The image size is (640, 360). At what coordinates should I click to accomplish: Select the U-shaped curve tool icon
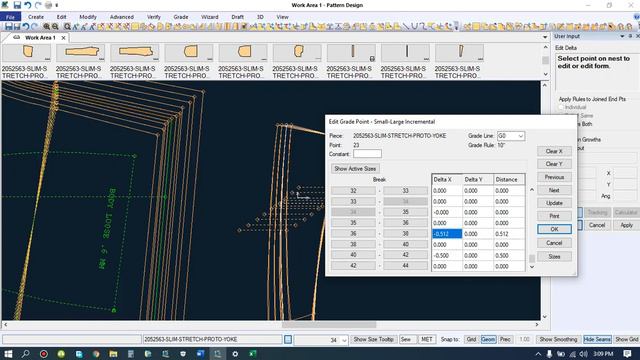(x=414, y=27)
